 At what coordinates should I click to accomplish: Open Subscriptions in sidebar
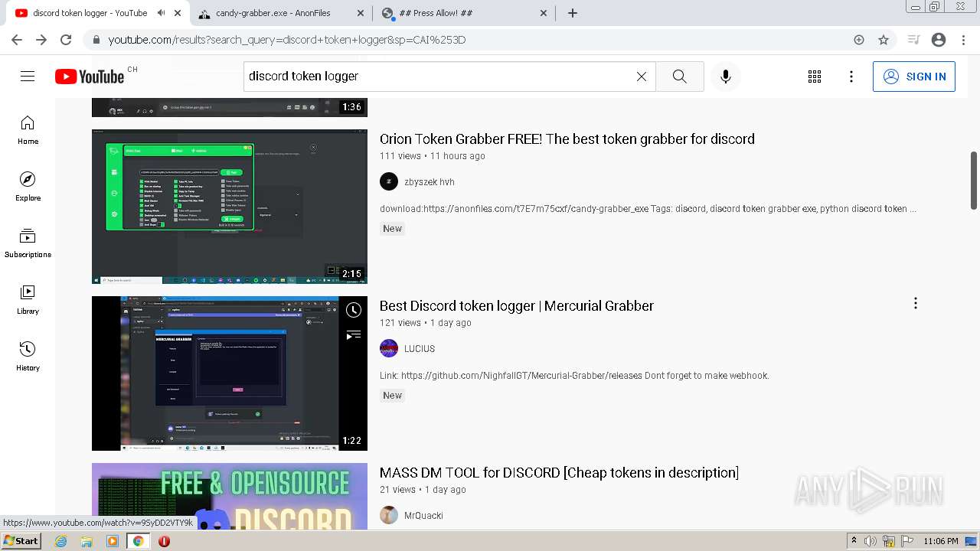point(28,243)
